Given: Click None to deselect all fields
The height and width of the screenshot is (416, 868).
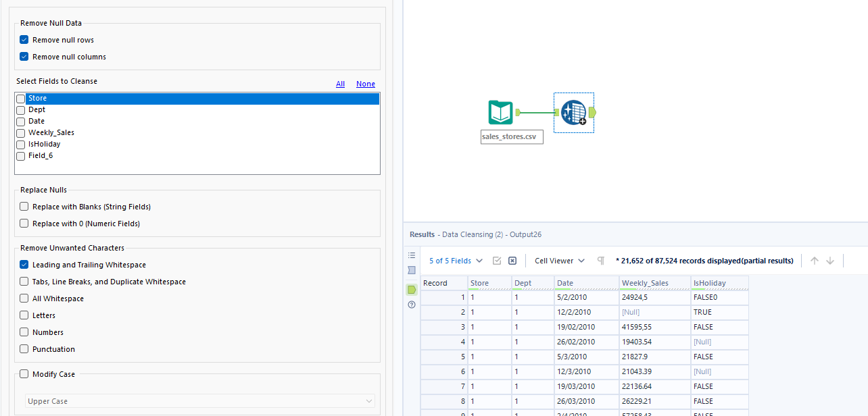Looking at the screenshot, I should [365, 84].
